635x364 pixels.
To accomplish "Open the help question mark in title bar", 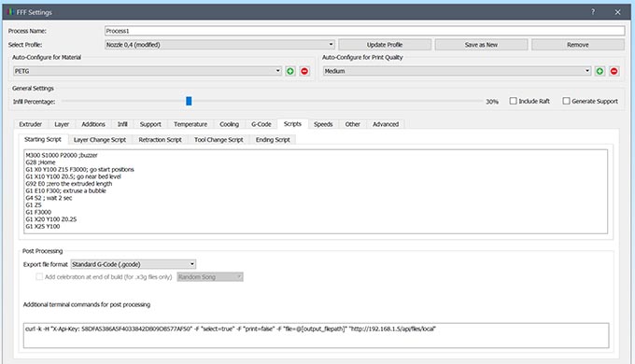I will pos(593,12).
